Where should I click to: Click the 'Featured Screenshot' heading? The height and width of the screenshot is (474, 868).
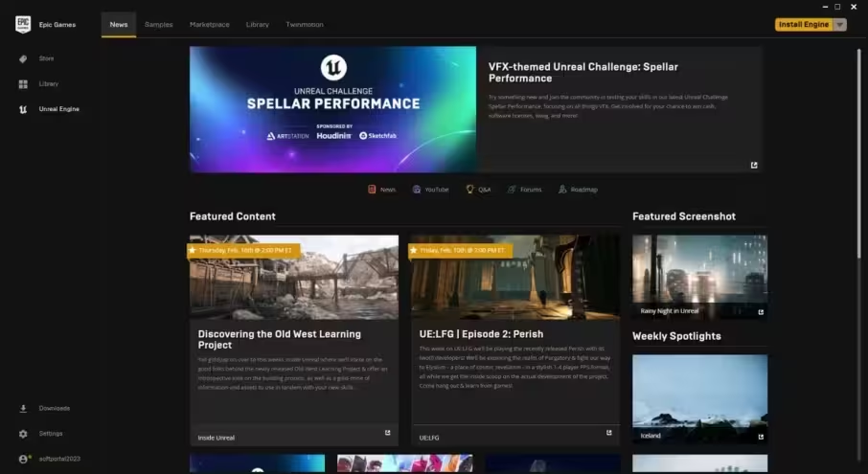(x=684, y=216)
